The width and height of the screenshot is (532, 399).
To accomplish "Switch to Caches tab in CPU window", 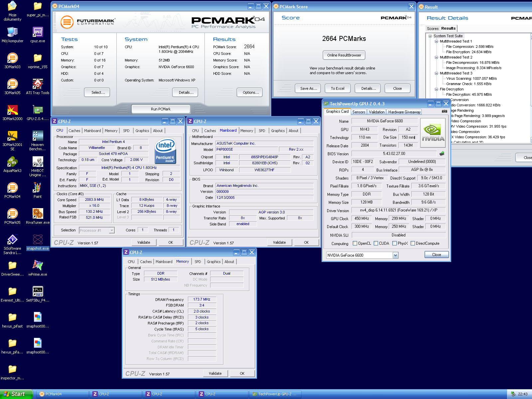I will pyautogui.click(x=74, y=131).
